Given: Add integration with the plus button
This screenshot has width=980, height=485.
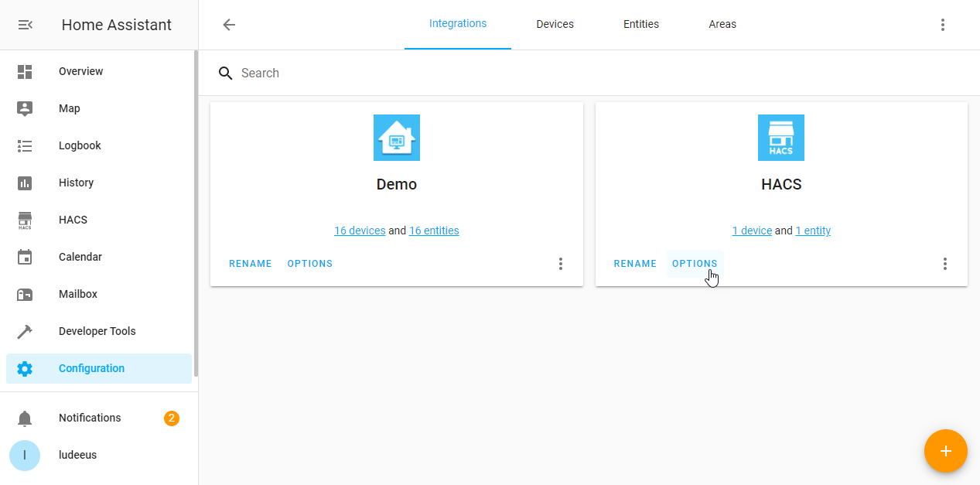Looking at the screenshot, I should [x=946, y=451].
